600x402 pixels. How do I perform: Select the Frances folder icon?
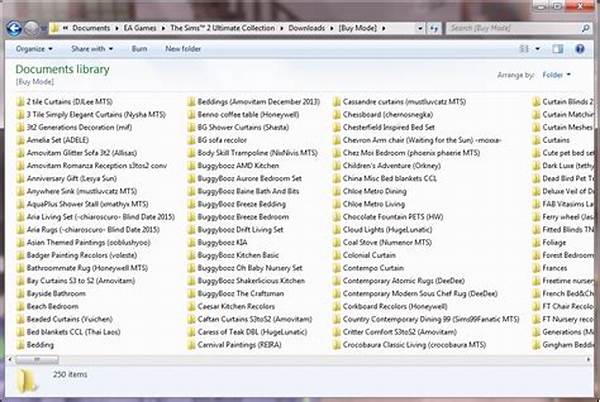(536, 268)
